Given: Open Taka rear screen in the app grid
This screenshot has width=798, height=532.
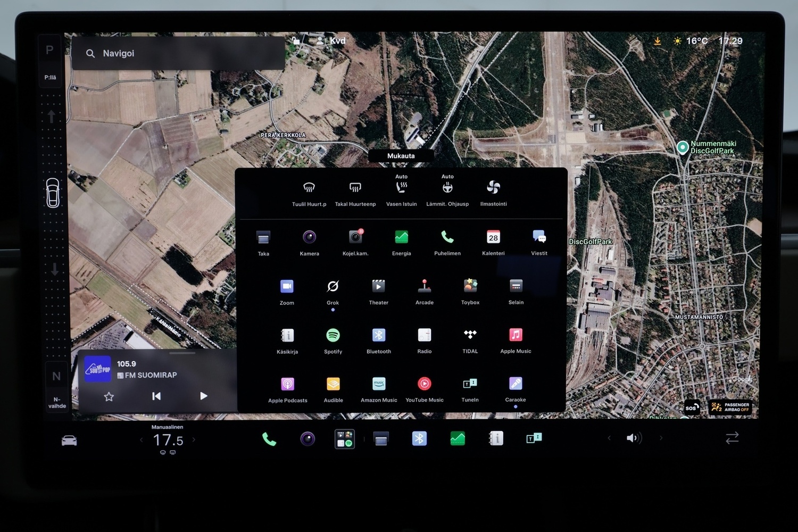Looking at the screenshot, I should (x=263, y=237).
